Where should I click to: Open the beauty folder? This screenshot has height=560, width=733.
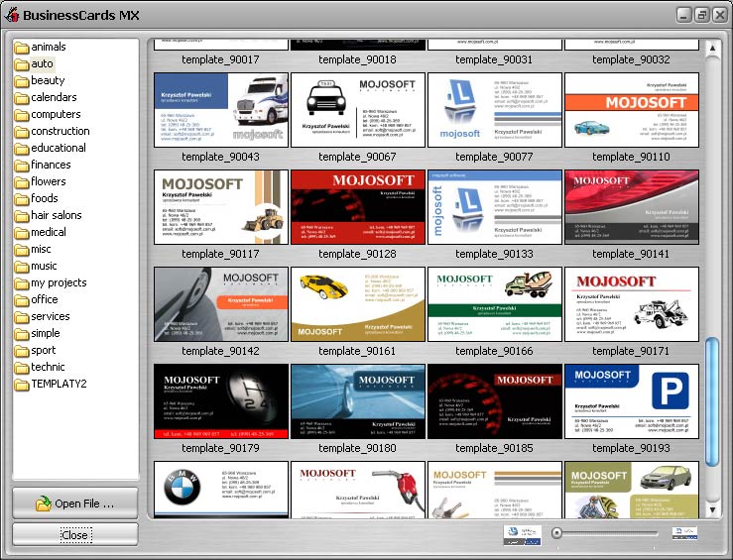click(x=40, y=80)
